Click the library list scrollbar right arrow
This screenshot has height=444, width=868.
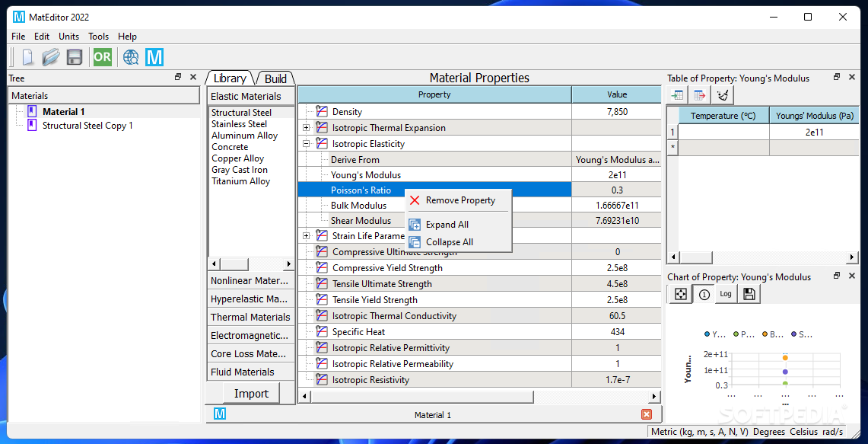tap(288, 264)
